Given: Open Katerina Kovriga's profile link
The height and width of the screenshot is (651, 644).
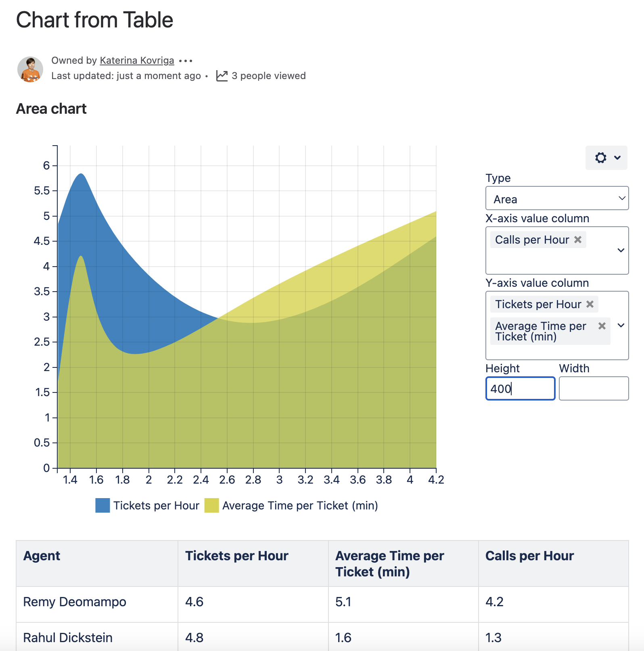Looking at the screenshot, I should click(x=137, y=61).
